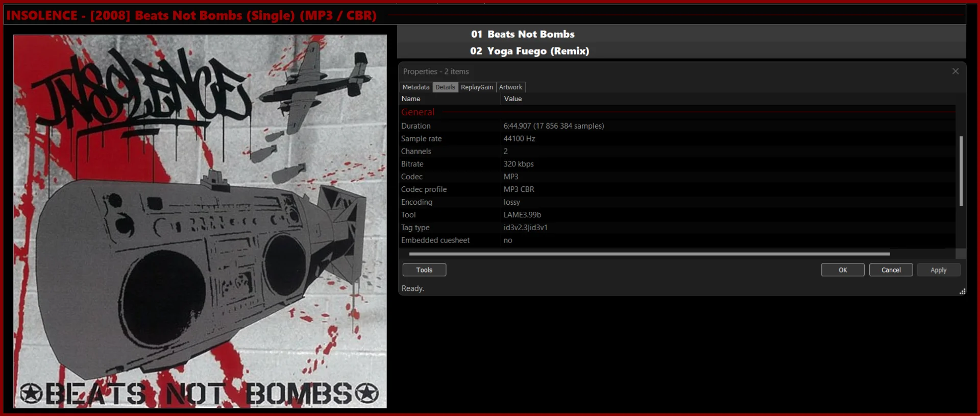The image size is (980, 416).
Task: Confirm with the OK button
Action: click(843, 270)
